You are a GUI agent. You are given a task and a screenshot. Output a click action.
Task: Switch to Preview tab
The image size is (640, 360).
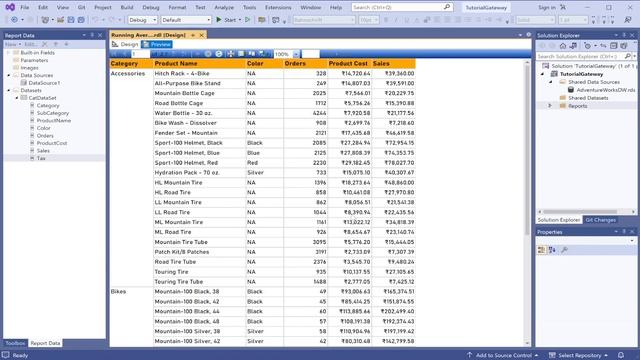(157, 44)
